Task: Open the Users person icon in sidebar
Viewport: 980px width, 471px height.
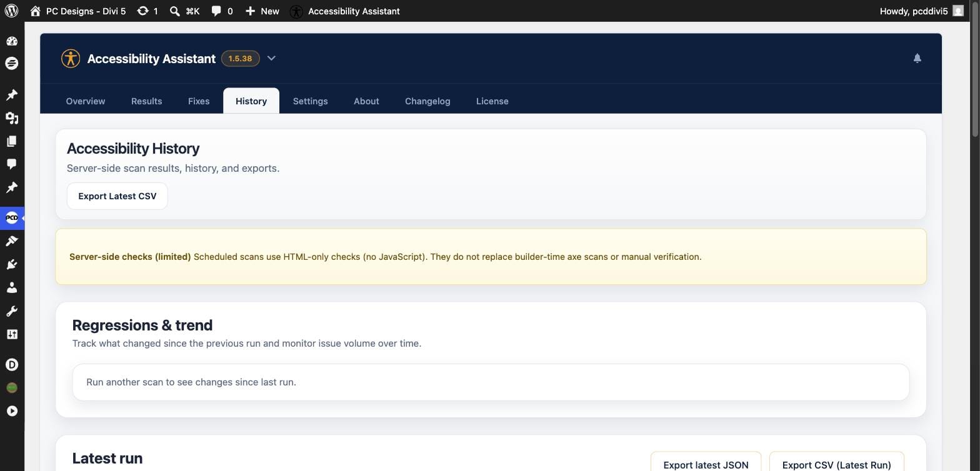Action: 12,288
